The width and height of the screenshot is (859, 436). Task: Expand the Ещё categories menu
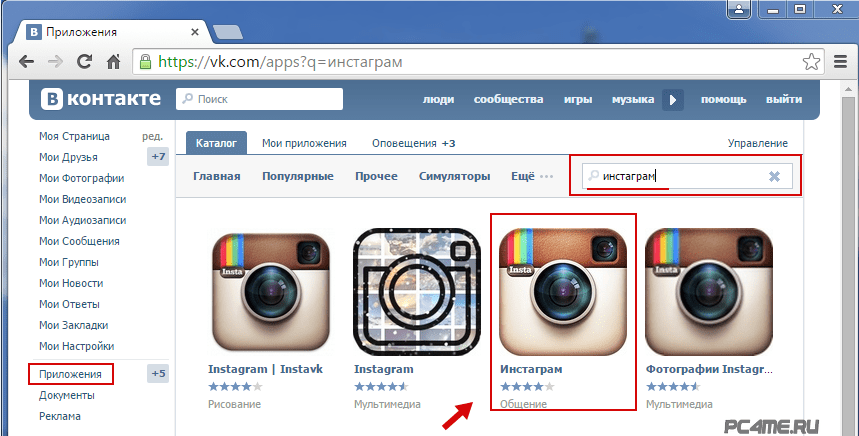point(532,176)
